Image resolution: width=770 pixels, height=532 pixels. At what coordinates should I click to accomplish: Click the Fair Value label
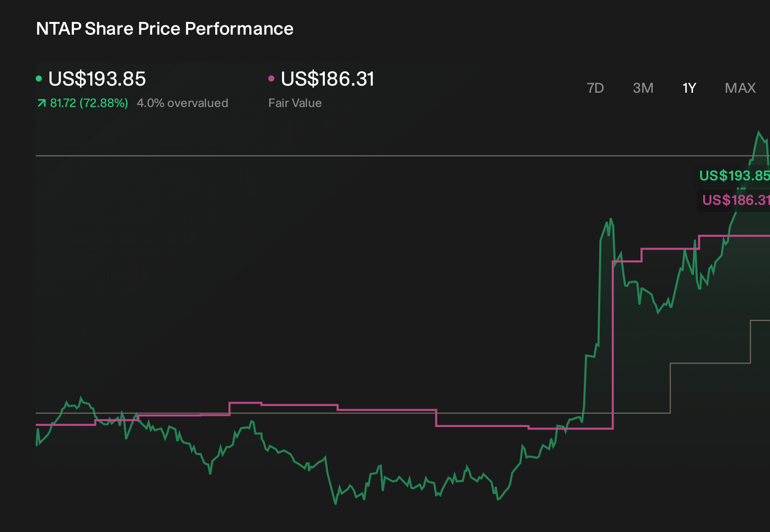point(295,103)
